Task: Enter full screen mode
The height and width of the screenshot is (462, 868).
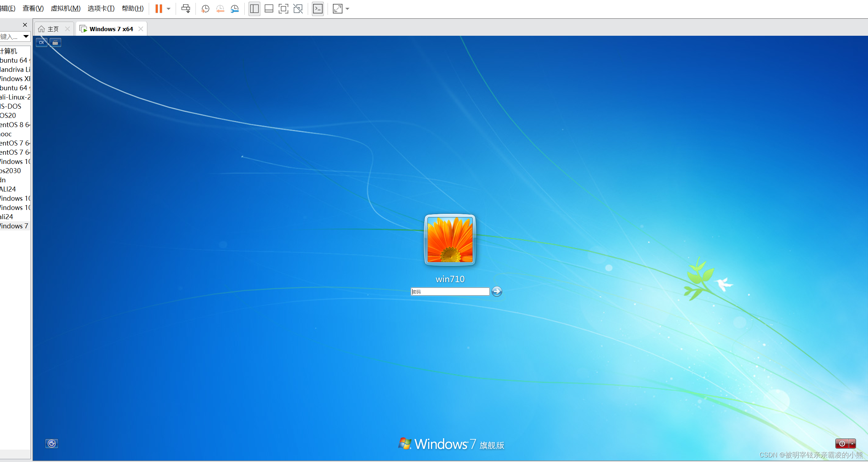Action: [283, 8]
